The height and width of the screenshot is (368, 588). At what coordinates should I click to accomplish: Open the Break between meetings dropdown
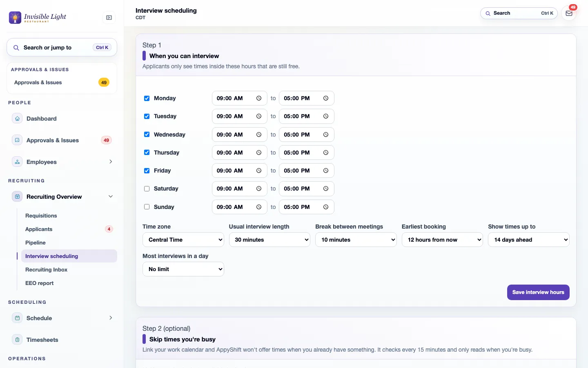(x=356, y=240)
